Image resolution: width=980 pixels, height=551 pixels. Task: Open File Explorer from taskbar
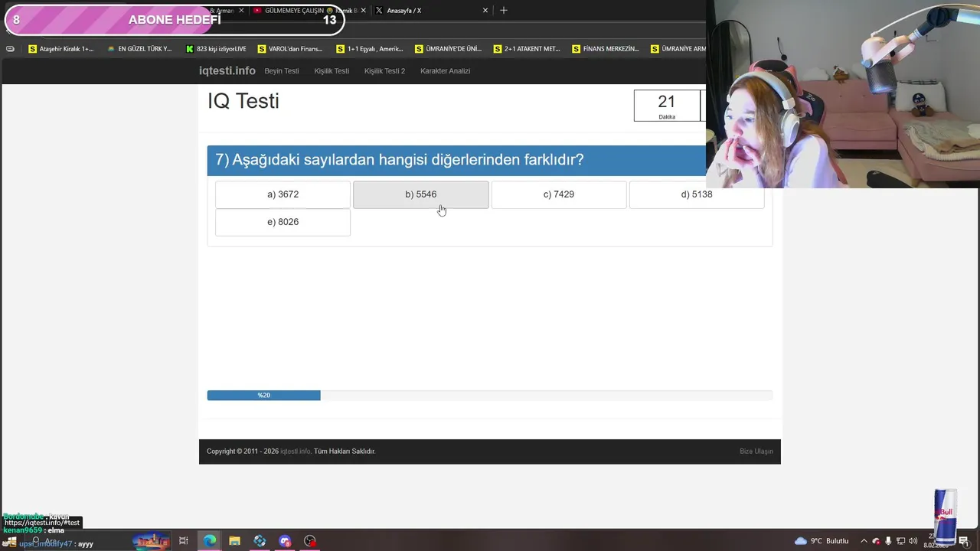click(x=234, y=541)
